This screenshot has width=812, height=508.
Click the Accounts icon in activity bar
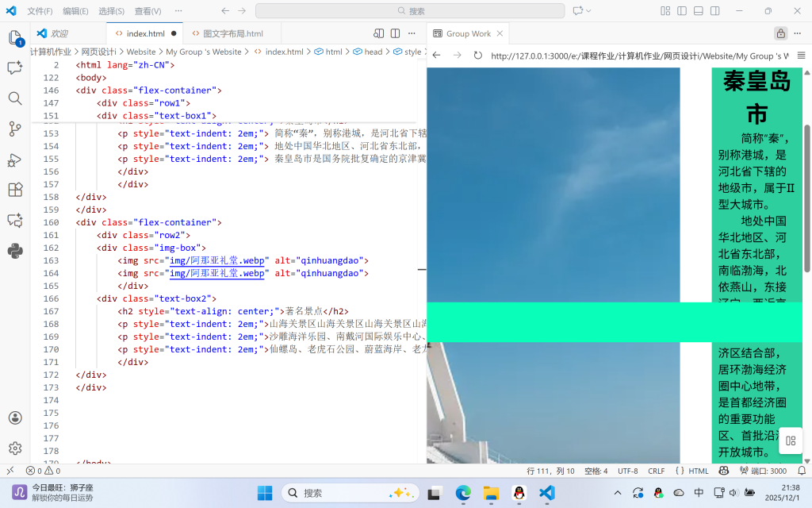tap(15, 418)
